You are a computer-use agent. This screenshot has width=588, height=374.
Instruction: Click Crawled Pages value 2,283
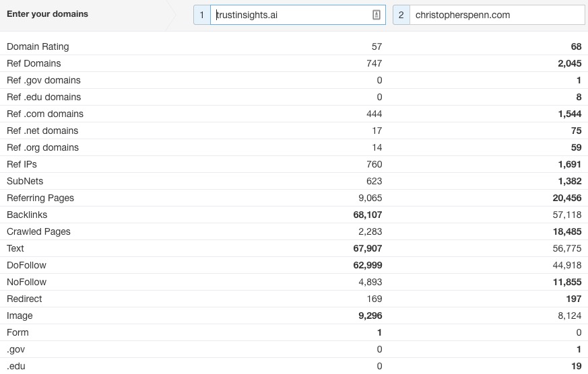tap(370, 232)
